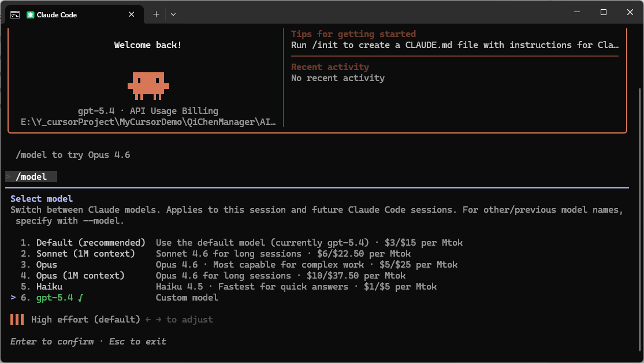Screen dimensions: 644x363
Task: Select option 3, plain Opus
Action: click(x=239, y=265)
